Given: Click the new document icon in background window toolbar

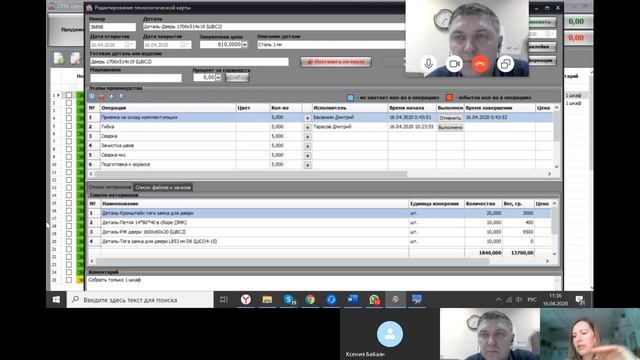Looking at the screenshot, I should coord(59,58).
